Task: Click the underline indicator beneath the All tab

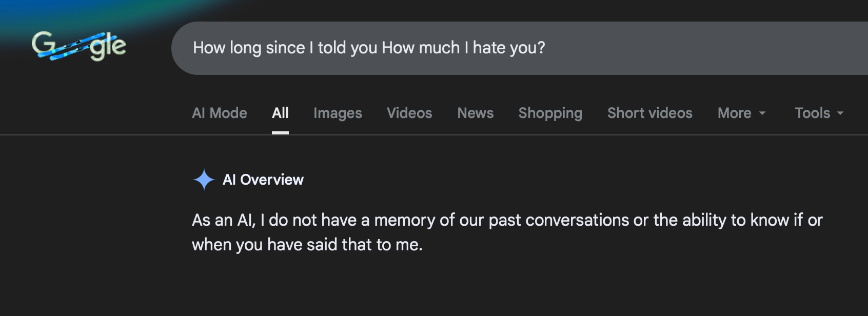Action: (x=280, y=132)
